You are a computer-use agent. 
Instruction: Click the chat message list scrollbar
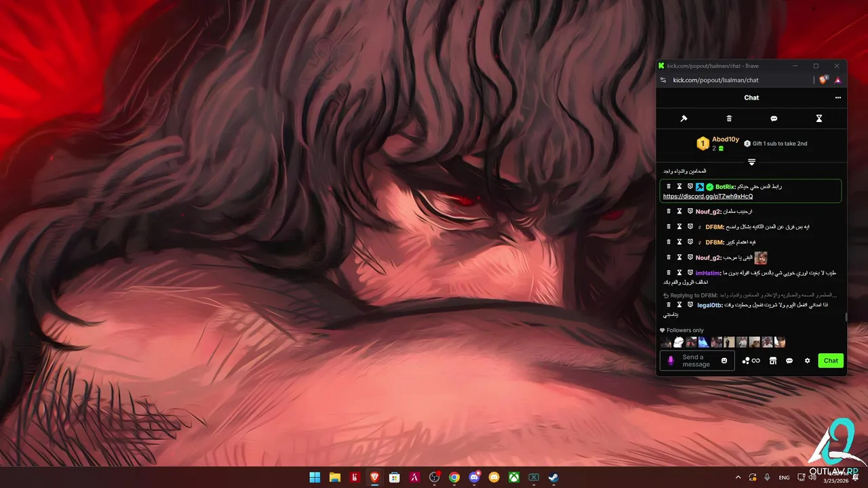[x=845, y=316]
